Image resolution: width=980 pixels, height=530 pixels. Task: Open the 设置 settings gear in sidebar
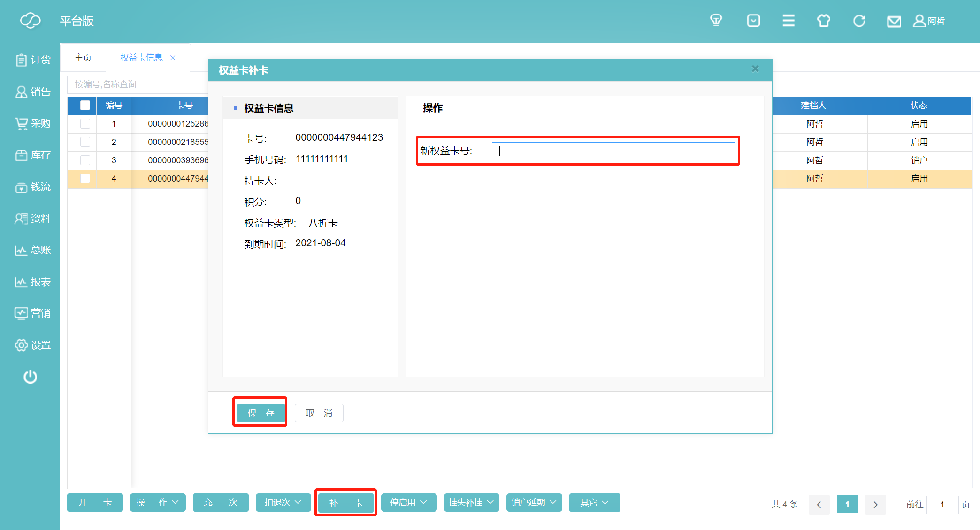pos(32,345)
